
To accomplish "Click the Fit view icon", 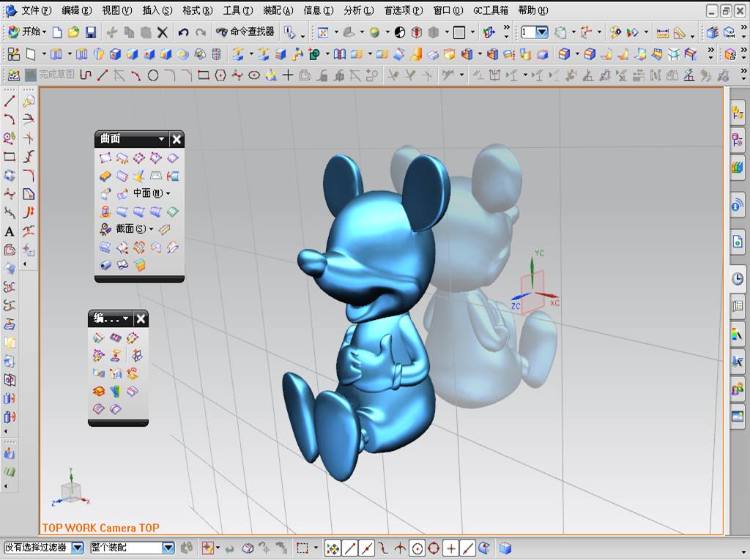I will click(323, 32).
